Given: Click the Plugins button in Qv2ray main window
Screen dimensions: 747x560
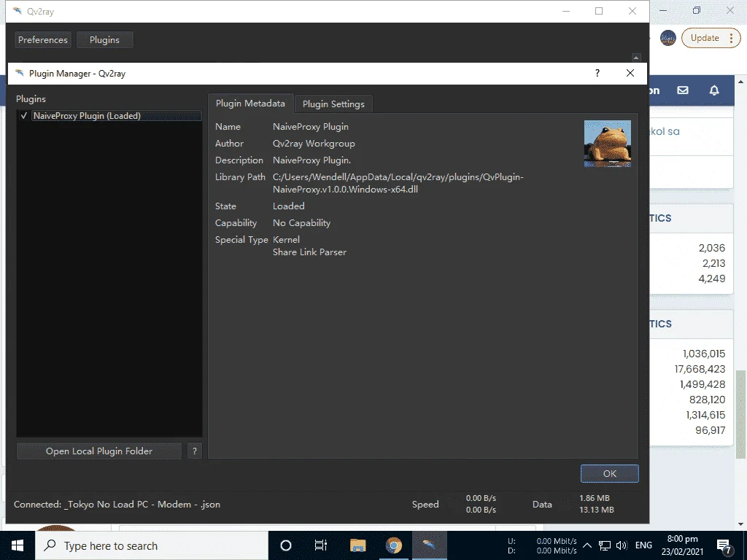Looking at the screenshot, I should tap(105, 40).
